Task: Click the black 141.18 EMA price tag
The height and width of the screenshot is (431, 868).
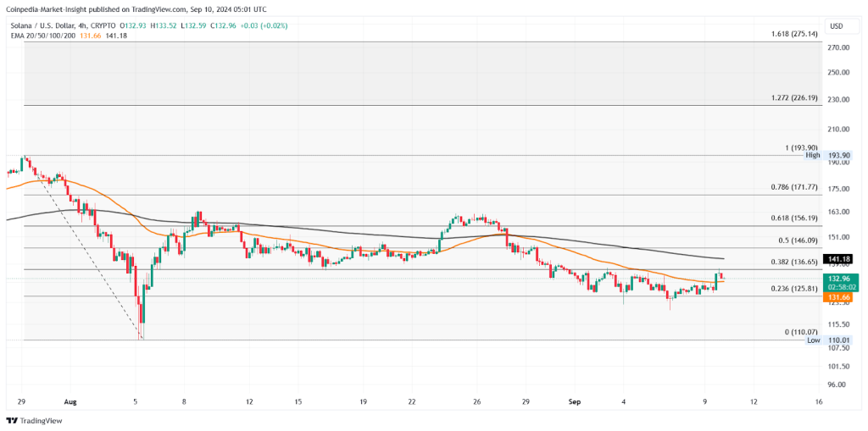Action: [x=837, y=258]
